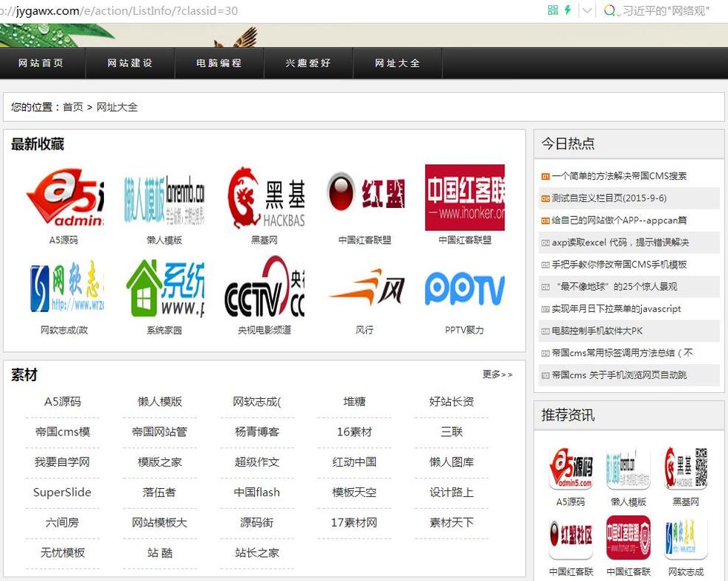Click SuperSlide in the 素材 list
This screenshot has width=728, height=581.
(x=62, y=493)
